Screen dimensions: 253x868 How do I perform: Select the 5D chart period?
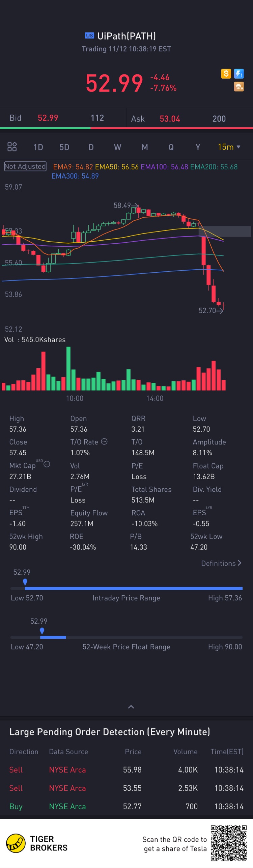(64, 147)
